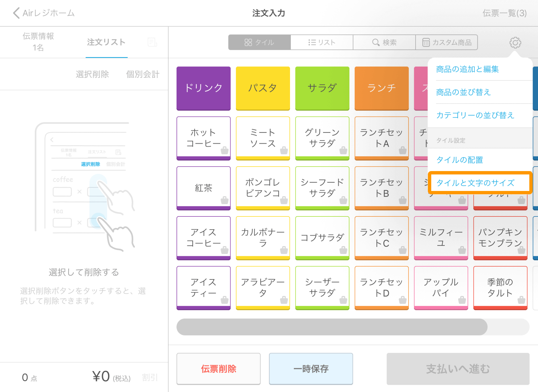Add ランチセットA to the order
538x392 pixels.
click(382, 138)
